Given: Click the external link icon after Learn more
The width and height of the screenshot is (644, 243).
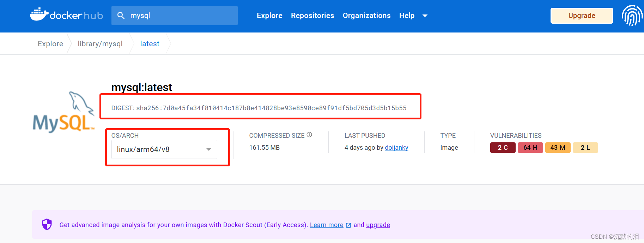Looking at the screenshot, I should [348, 225].
